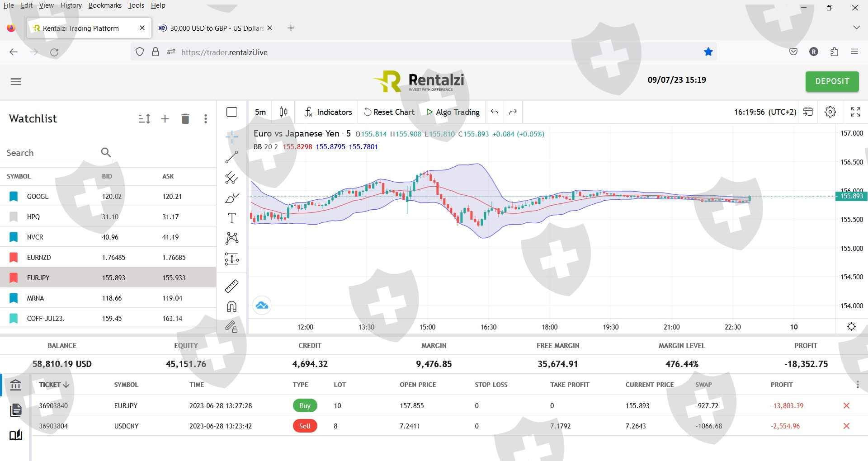Toggle the GOOGL bookmark flag
The height and width of the screenshot is (461, 868).
pyautogui.click(x=14, y=196)
